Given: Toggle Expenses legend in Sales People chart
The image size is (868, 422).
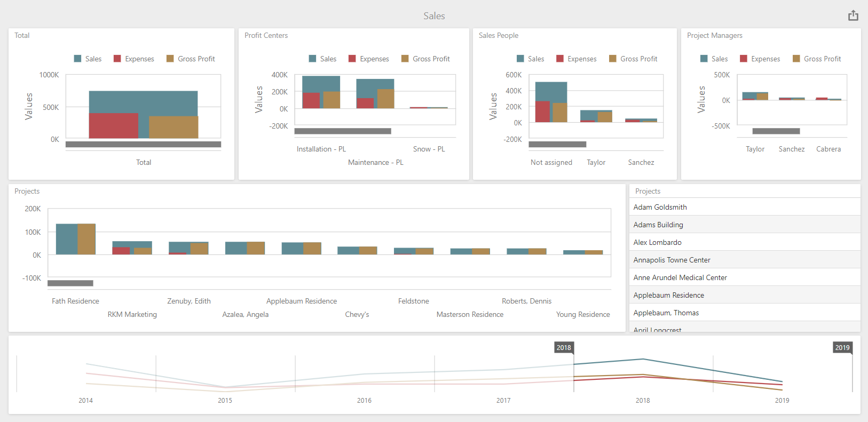Looking at the screenshot, I should tap(576, 59).
